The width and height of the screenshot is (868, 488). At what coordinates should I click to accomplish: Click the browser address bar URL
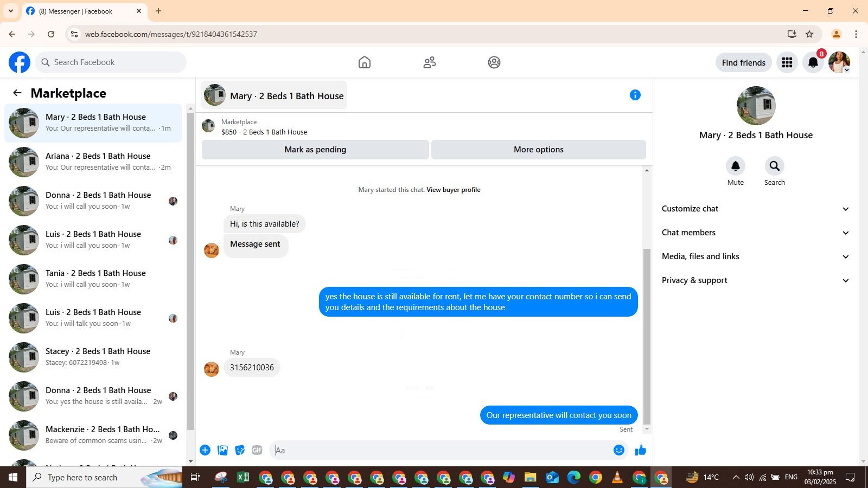pos(171,34)
